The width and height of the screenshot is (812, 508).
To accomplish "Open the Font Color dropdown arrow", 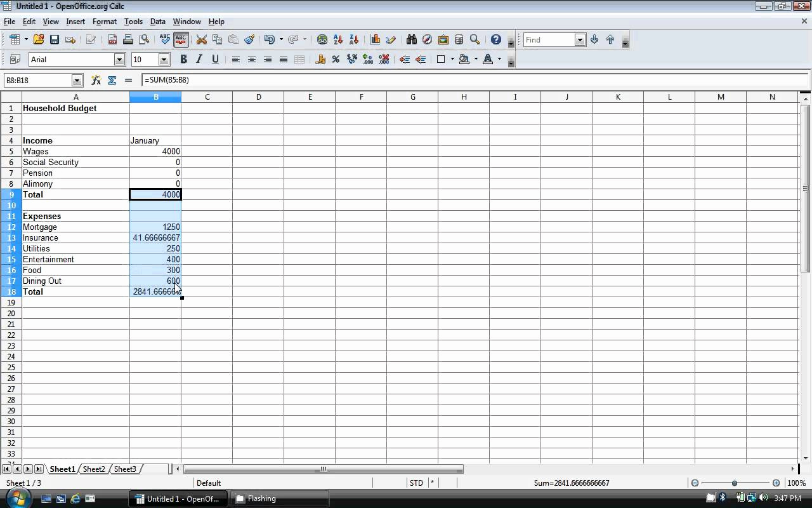I will (500, 59).
